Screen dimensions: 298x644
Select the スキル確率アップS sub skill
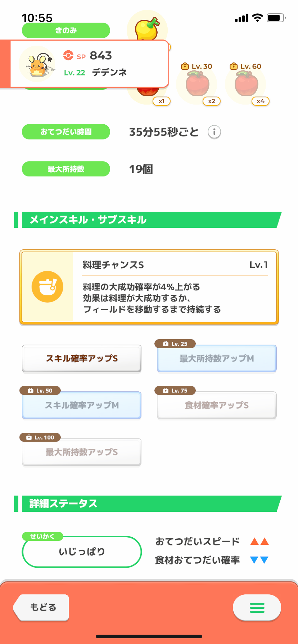(82, 358)
